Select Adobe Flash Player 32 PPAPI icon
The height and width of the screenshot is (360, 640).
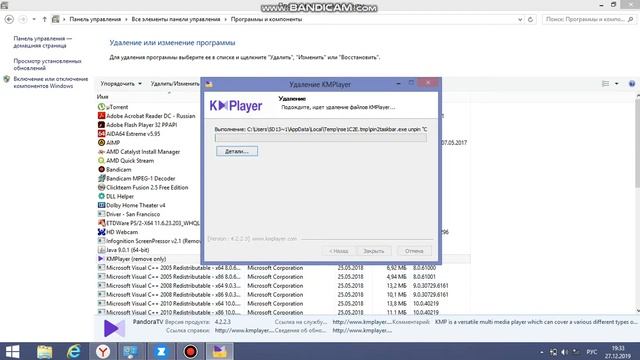101,125
